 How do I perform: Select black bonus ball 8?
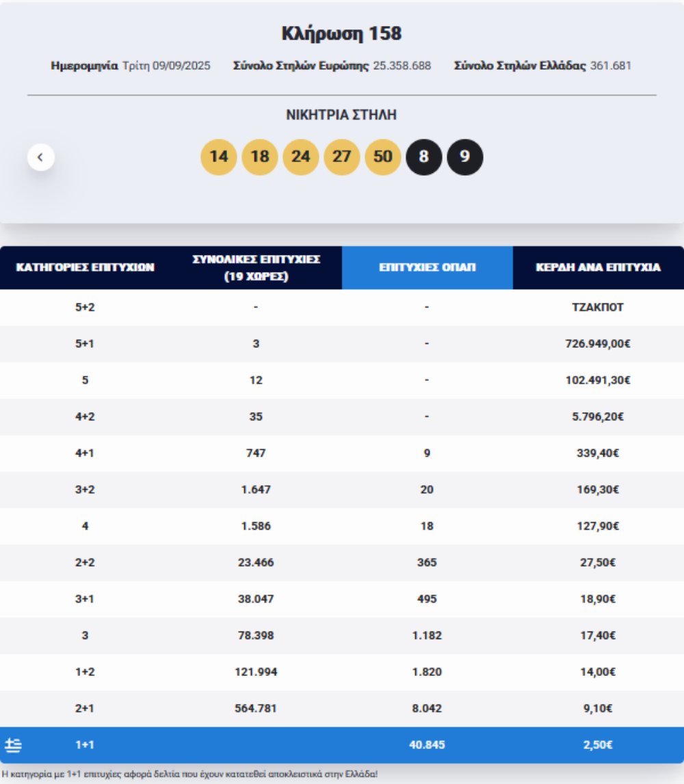(x=424, y=157)
